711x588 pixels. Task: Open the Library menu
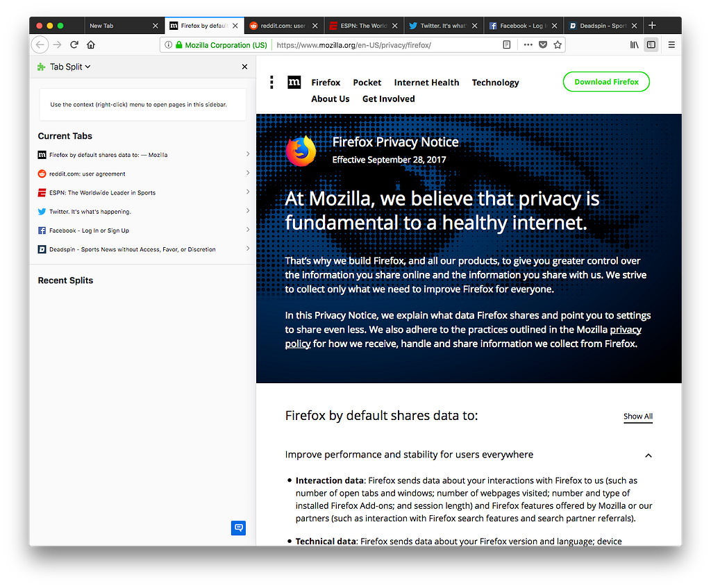pyautogui.click(x=635, y=45)
